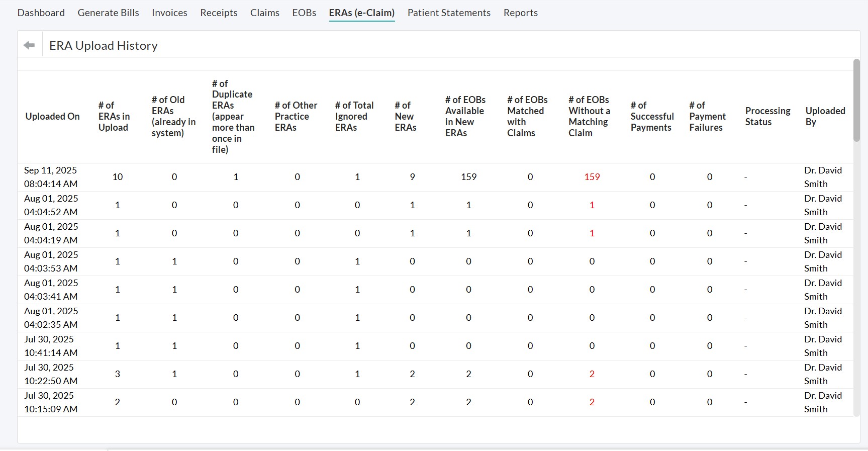Click the '# of EOBs Without a Matching Claim' header
This screenshot has height=451, width=868.
(589, 117)
